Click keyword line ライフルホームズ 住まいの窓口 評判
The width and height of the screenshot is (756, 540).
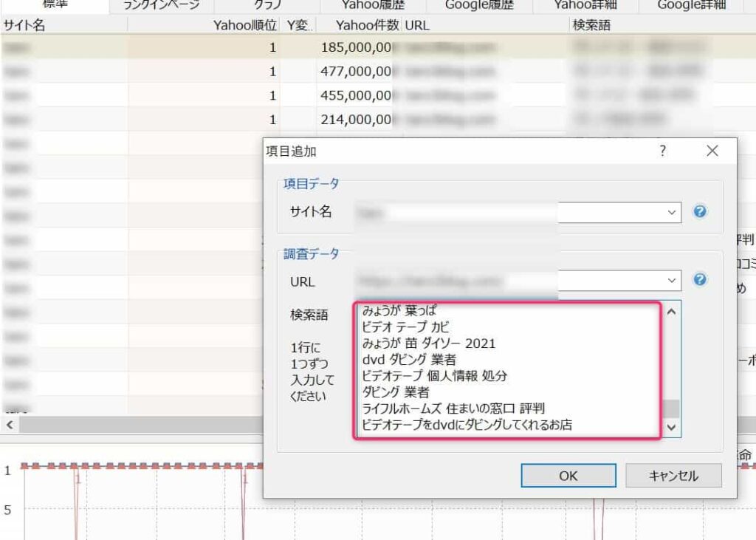click(453, 409)
